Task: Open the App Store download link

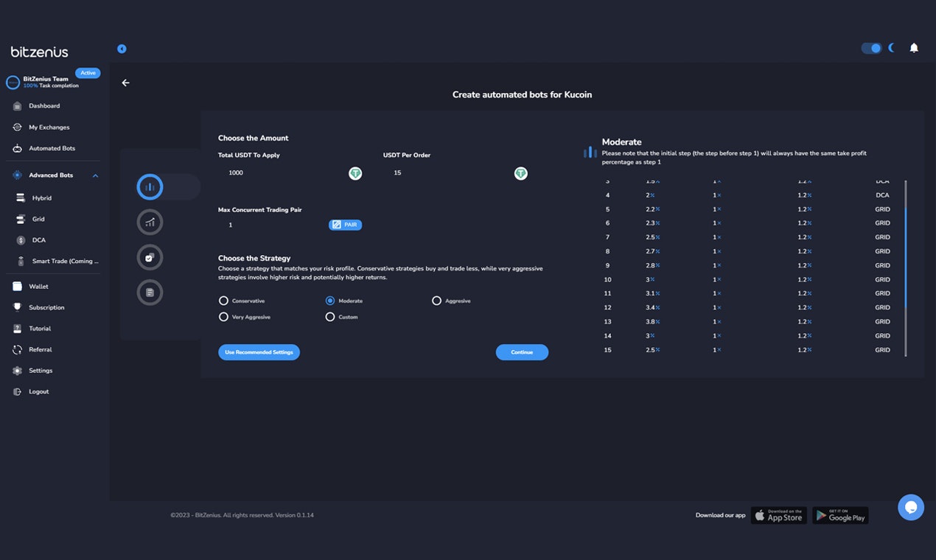Action: 779,516
